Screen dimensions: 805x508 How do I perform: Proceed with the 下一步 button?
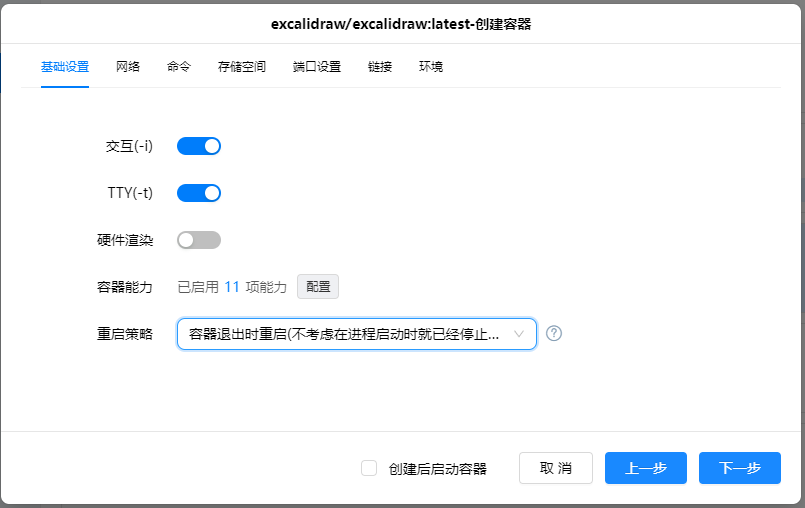740,468
